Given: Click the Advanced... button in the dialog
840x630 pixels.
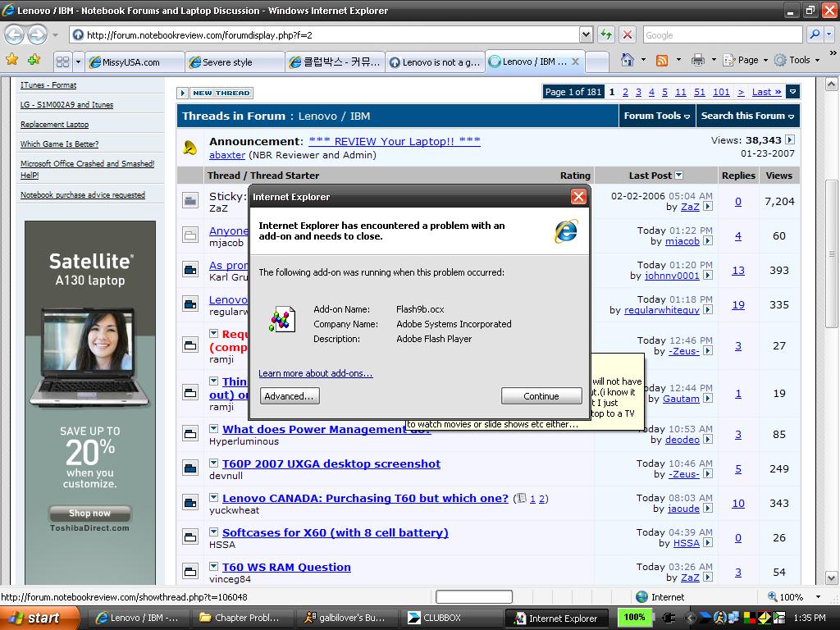Looking at the screenshot, I should tap(290, 396).
